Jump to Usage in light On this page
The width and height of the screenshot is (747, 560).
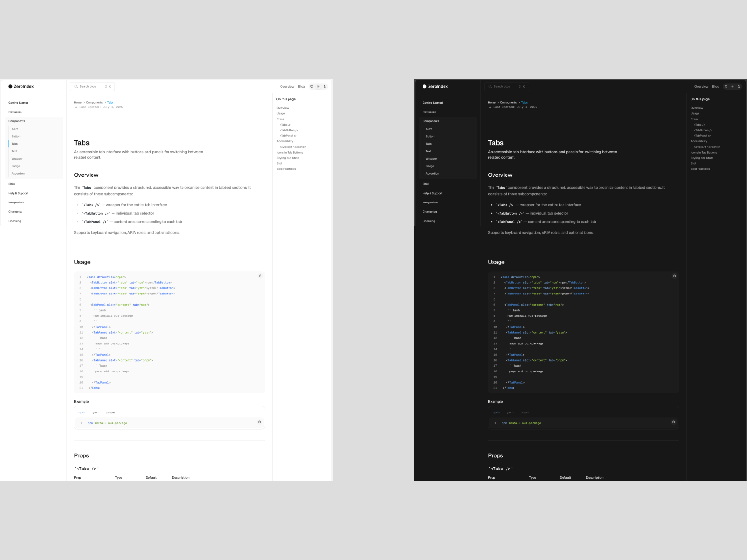coord(281,113)
